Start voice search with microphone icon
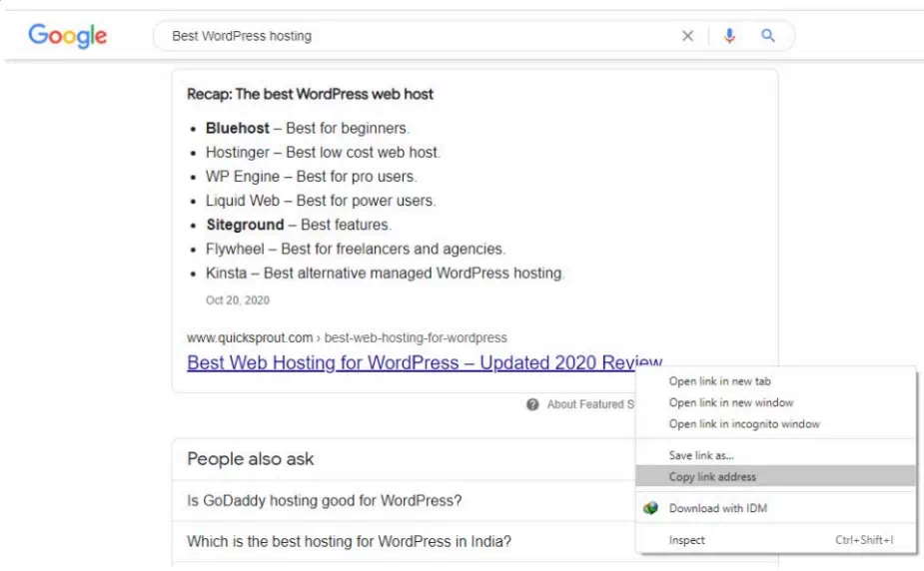This screenshot has width=924, height=571. pyautogui.click(x=729, y=36)
